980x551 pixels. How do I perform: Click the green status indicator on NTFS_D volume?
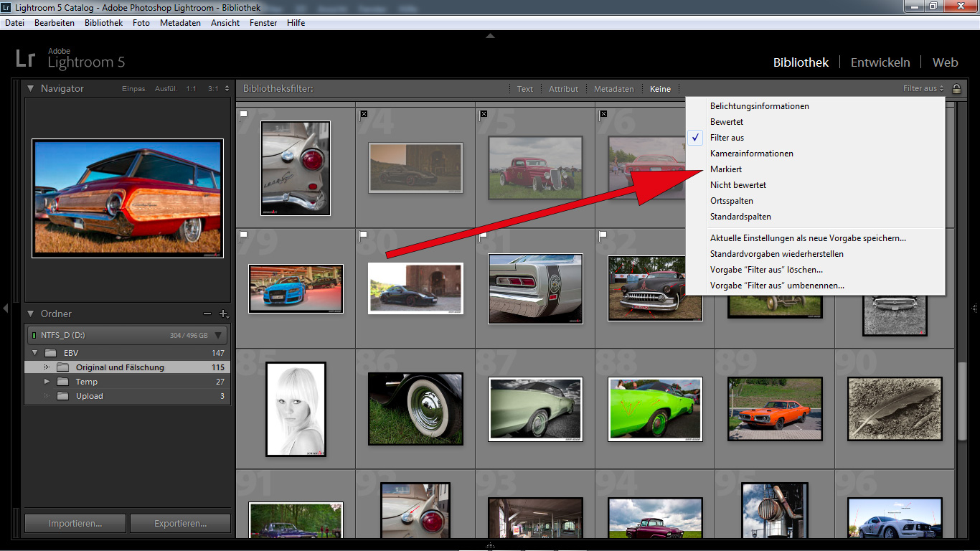point(33,335)
